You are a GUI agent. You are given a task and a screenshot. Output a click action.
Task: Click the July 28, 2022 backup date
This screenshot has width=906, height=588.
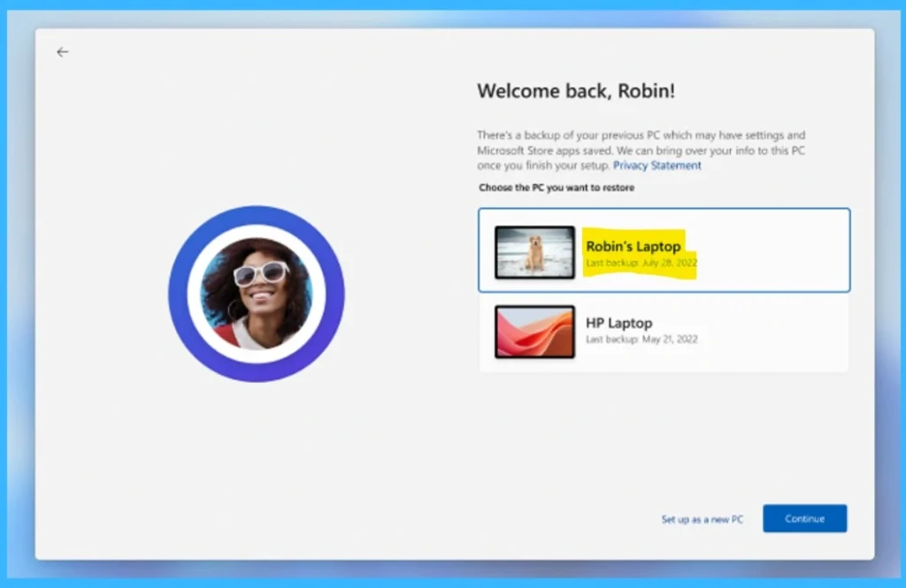(x=640, y=263)
